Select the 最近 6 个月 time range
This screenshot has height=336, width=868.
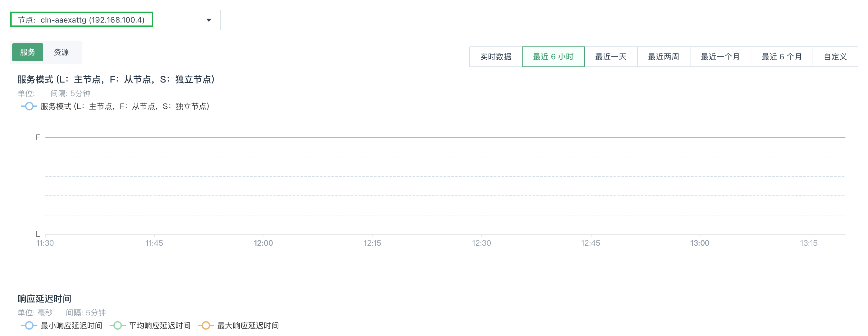(x=782, y=57)
